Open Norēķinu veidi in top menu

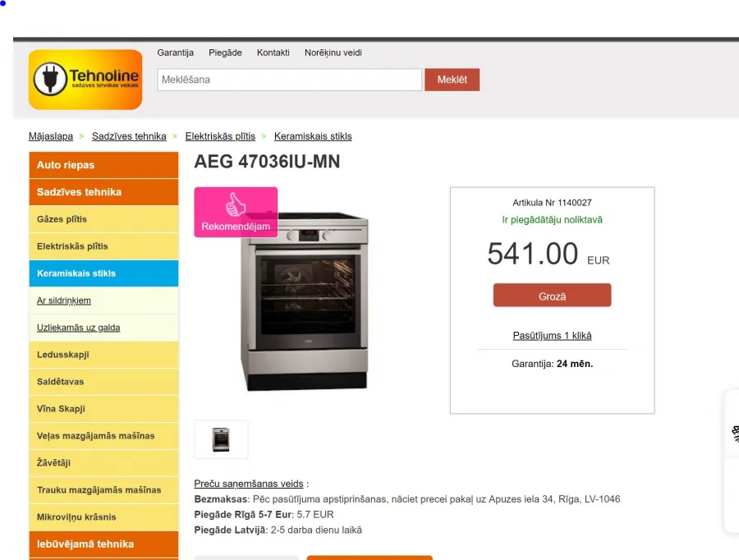333,53
